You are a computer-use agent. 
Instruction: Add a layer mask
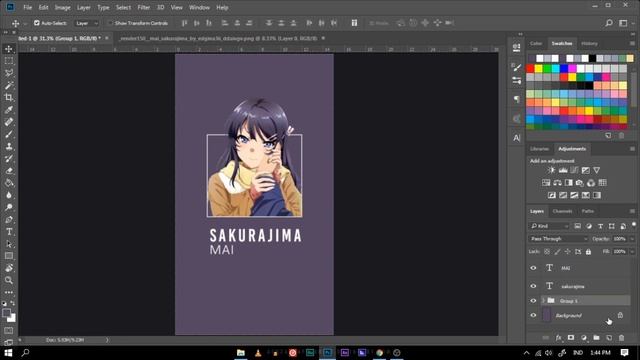click(x=571, y=338)
